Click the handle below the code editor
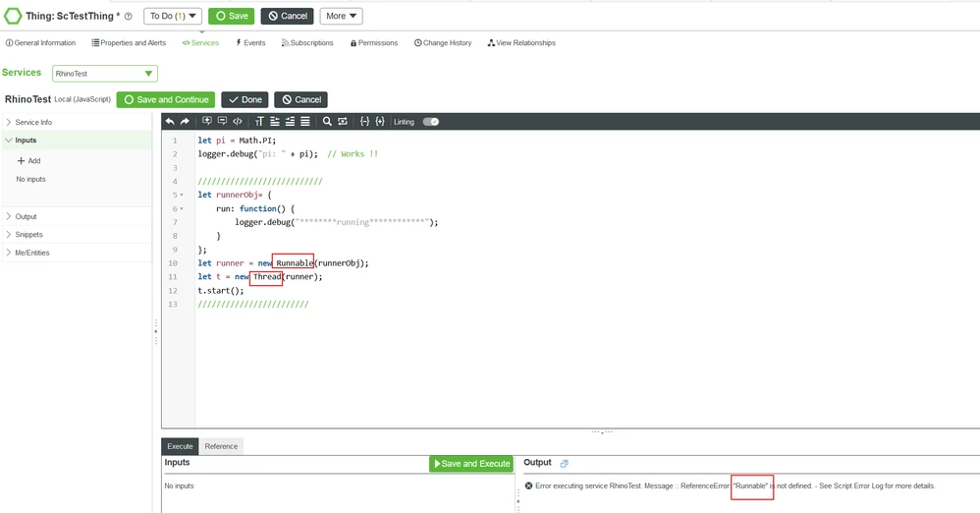Viewport: 980px width, 513px height. click(602, 431)
